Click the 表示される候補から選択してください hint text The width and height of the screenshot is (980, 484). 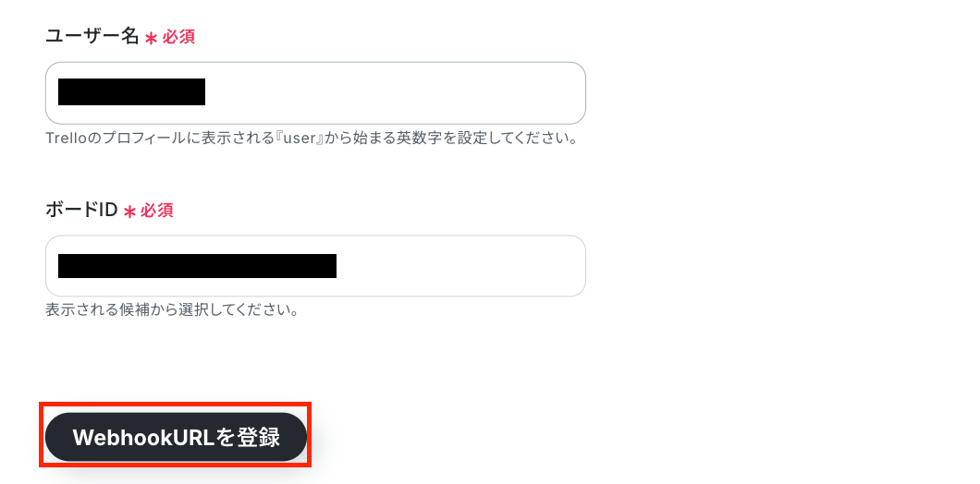click(x=172, y=309)
